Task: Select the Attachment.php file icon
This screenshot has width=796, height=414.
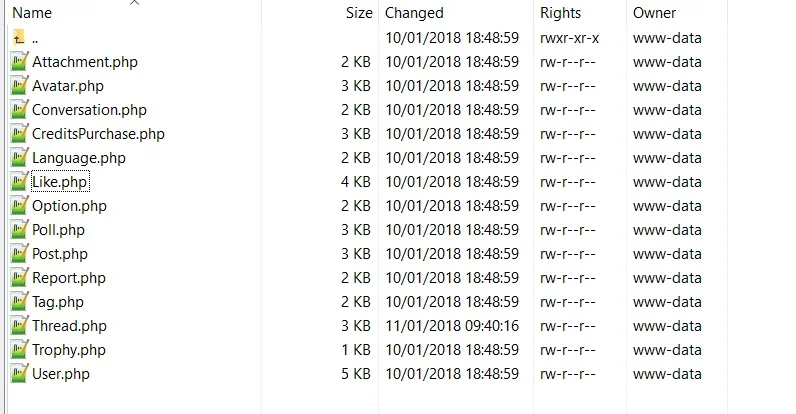Action: pyautogui.click(x=19, y=61)
